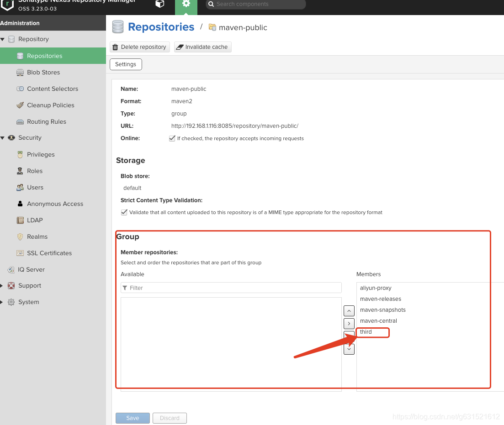
Task: Click the Administration gear icon in header
Action: tap(186, 5)
